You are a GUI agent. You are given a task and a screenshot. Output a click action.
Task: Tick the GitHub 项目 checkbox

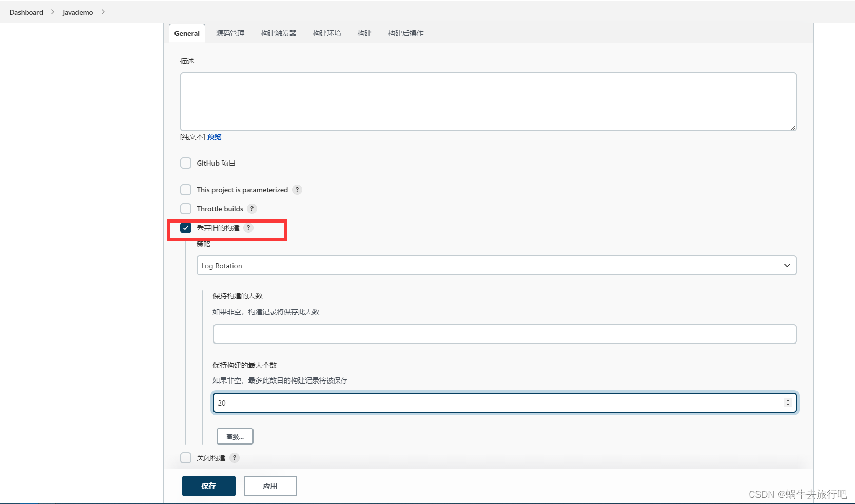(186, 163)
